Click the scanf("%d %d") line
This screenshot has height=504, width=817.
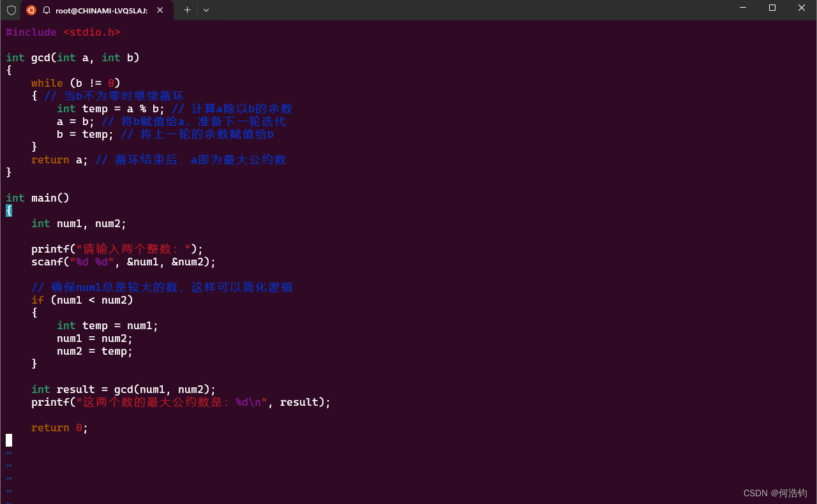[x=124, y=262]
